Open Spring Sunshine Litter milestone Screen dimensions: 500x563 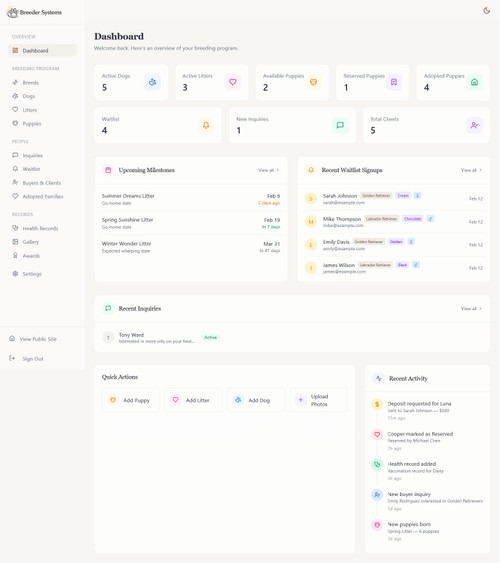[x=191, y=223]
